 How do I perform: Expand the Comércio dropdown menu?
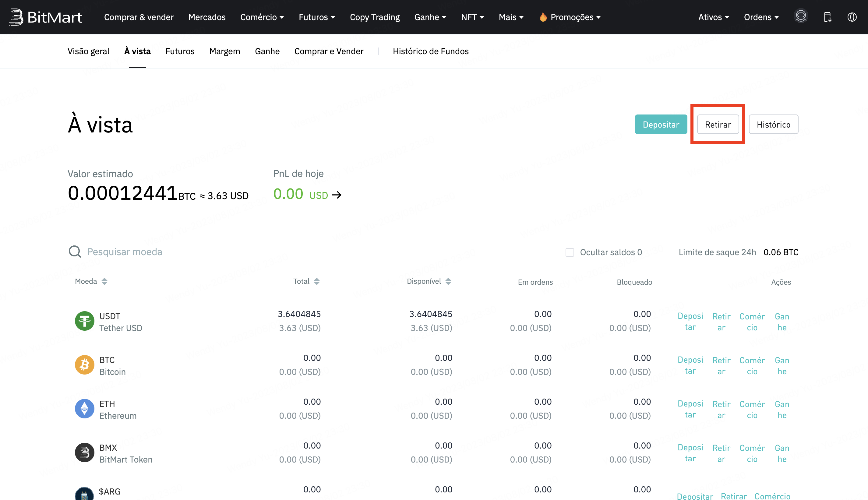tap(262, 17)
